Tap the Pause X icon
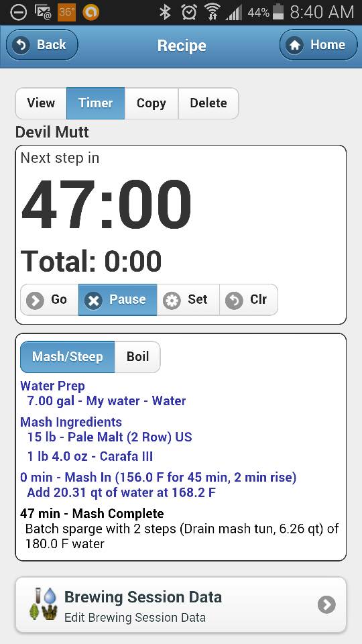This screenshot has height=644, width=362. [x=94, y=301]
